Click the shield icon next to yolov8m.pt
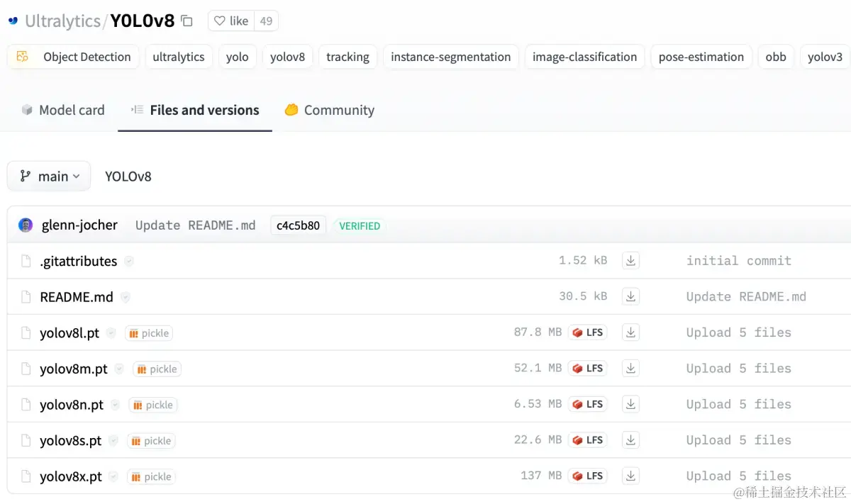 point(119,369)
